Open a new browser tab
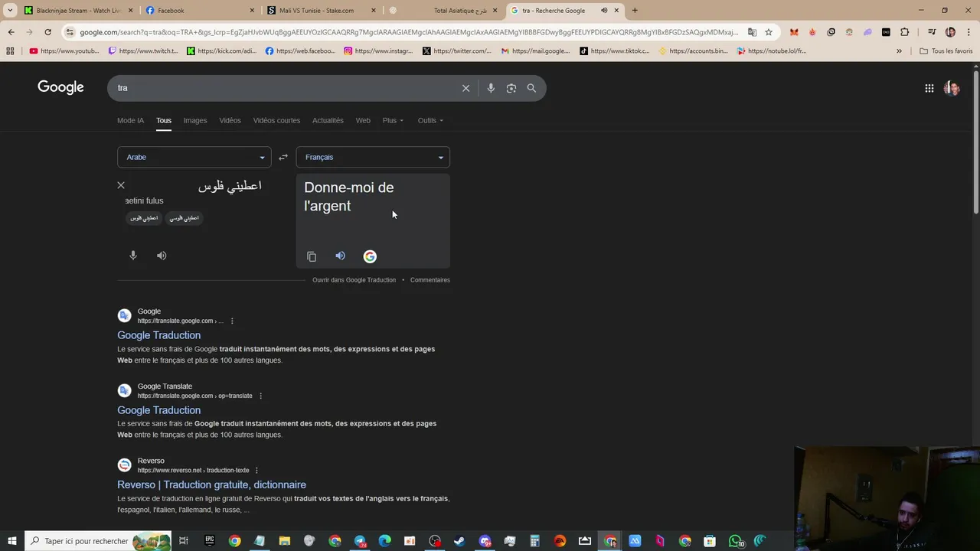980x551 pixels. pyautogui.click(x=635, y=10)
